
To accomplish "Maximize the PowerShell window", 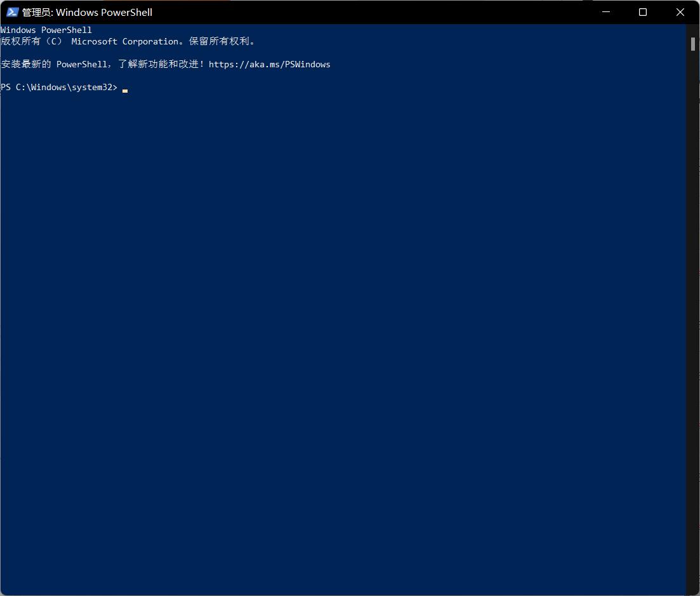I will click(x=643, y=12).
